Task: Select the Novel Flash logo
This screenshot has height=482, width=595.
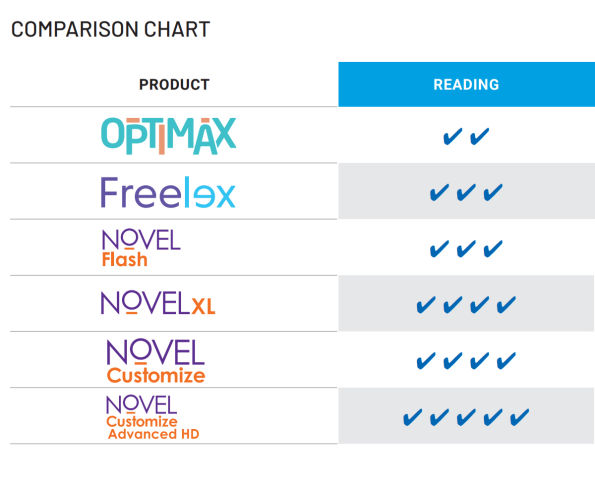Action: pyautogui.click(x=141, y=248)
